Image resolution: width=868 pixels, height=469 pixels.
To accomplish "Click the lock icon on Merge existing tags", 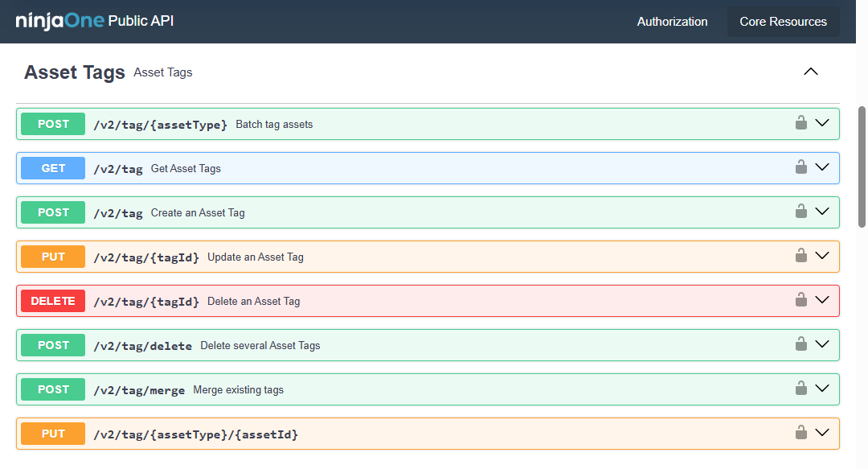I will coord(800,389).
